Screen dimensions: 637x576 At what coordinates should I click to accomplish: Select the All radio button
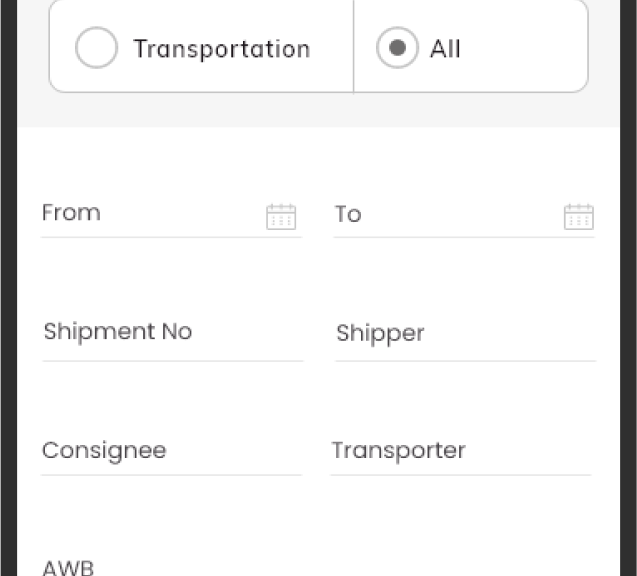pyautogui.click(x=397, y=48)
